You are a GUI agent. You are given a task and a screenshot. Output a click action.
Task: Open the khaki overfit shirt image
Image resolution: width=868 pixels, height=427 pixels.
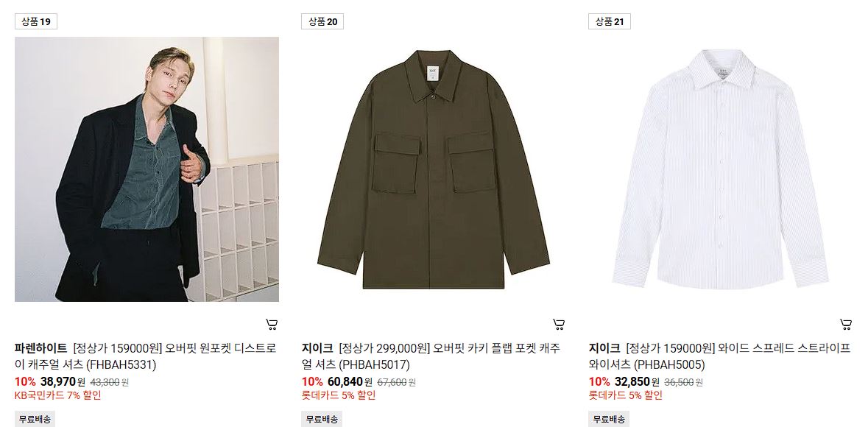(434, 169)
